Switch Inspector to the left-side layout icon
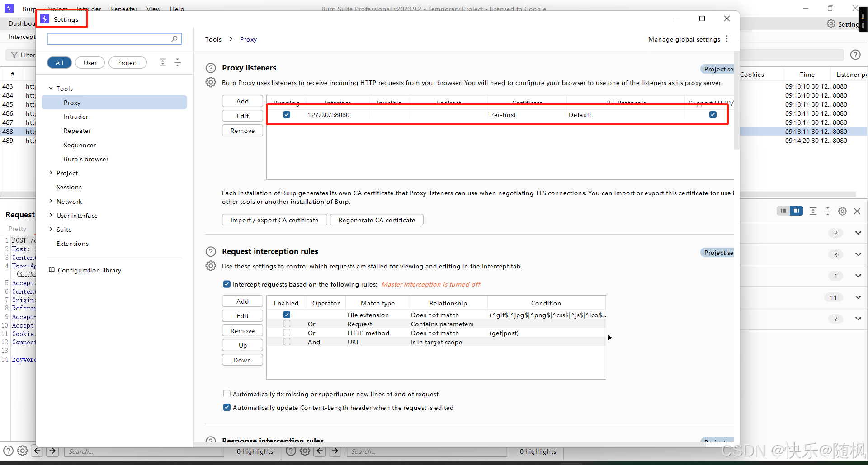This screenshot has height=465, width=868. 783,211
